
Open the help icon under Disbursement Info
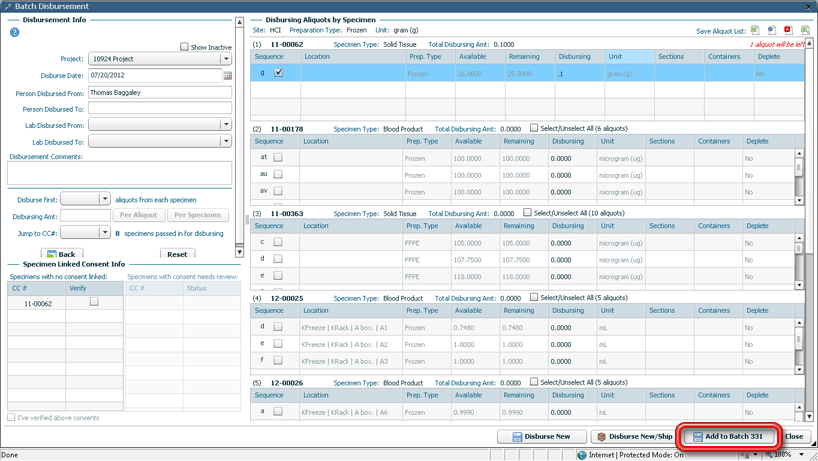[15, 32]
